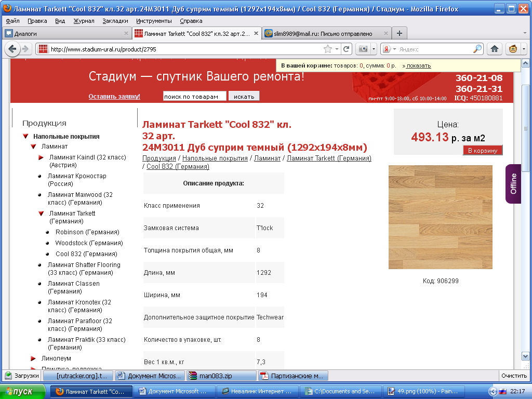
Task: Bookmark page with the star icon
Action: 327,49
